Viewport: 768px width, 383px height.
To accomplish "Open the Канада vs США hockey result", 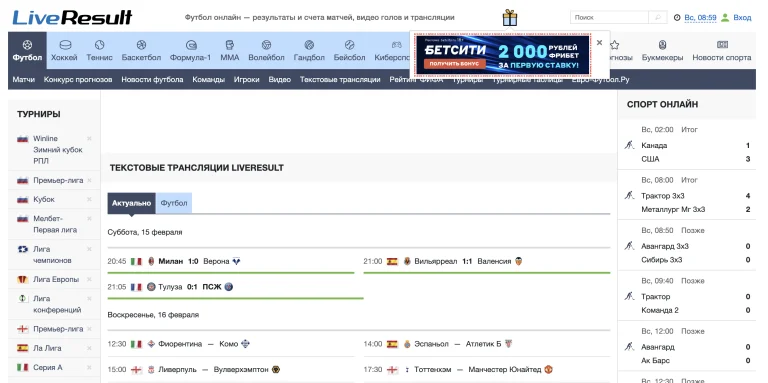I will 687,145.
